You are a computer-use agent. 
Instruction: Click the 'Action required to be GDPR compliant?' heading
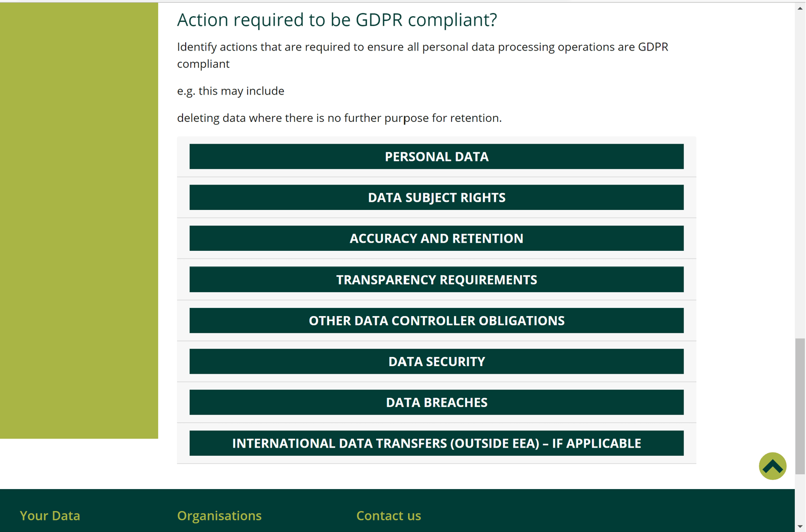pyautogui.click(x=337, y=20)
